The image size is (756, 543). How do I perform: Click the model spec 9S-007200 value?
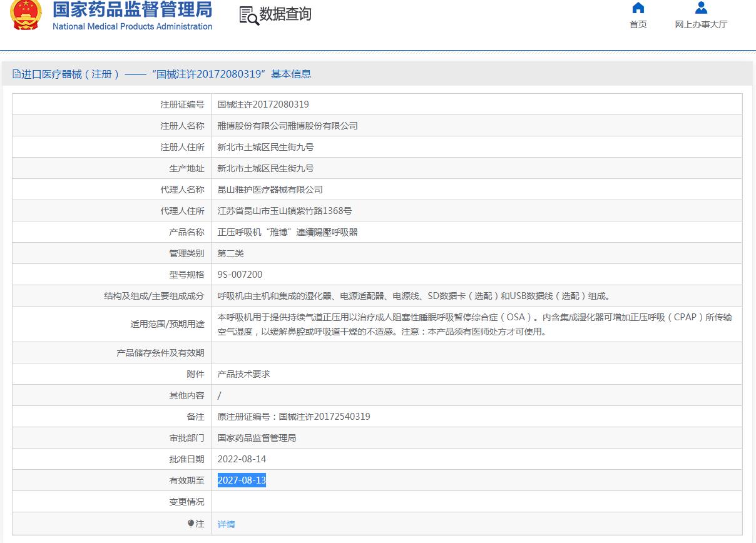click(240, 275)
